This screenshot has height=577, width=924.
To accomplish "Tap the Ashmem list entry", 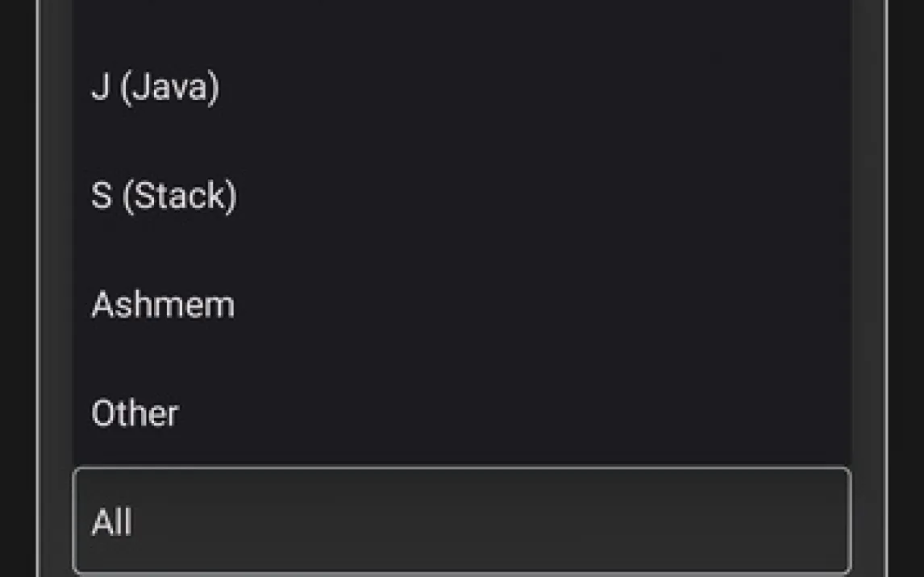I will coord(163,305).
